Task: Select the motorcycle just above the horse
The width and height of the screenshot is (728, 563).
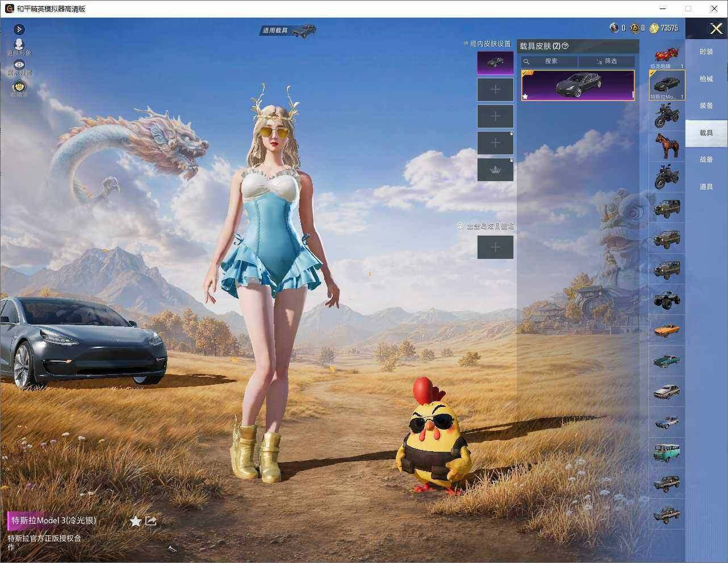Action: pos(667,116)
